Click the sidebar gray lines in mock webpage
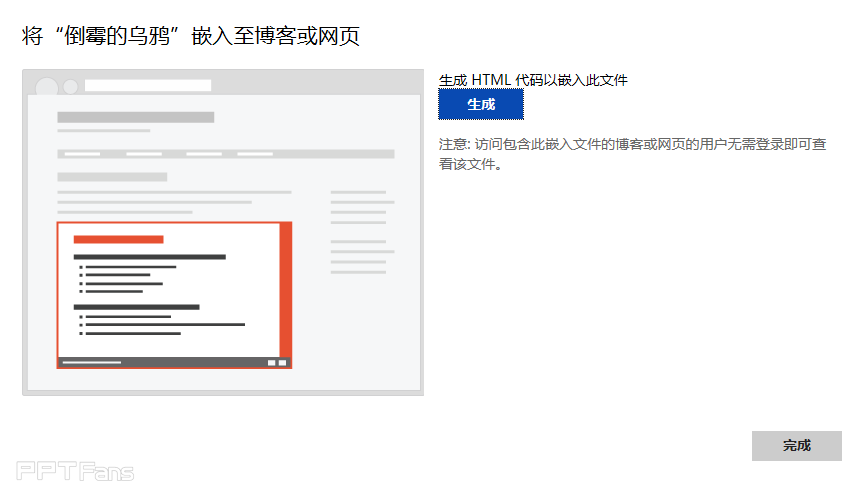Screen dimensions: 868x491 (x=361, y=230)
